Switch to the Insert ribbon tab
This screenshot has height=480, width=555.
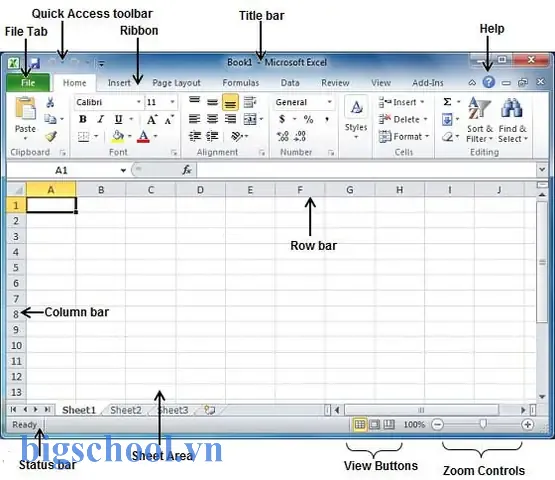[119, 83]
